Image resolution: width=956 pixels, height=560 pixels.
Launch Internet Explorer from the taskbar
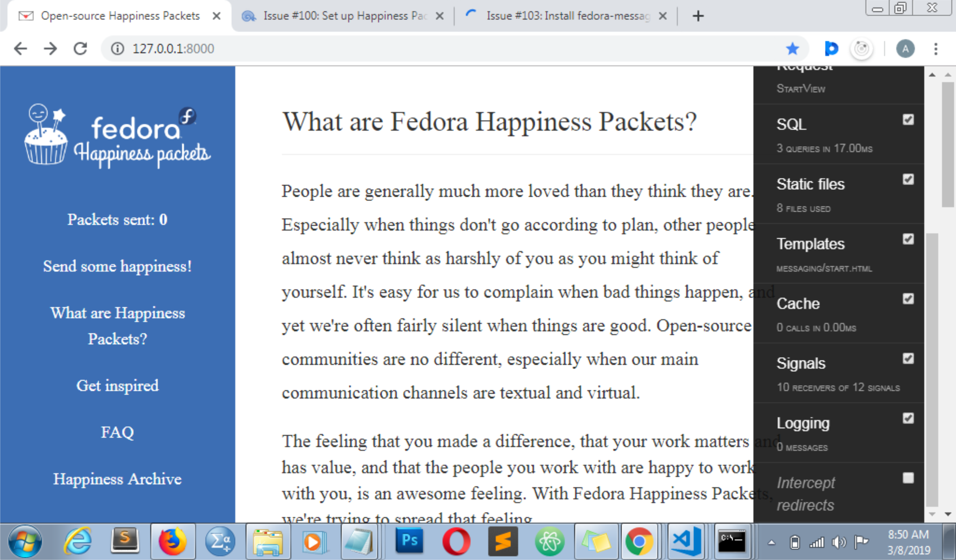pyautogui.click(x=78, y=541)
